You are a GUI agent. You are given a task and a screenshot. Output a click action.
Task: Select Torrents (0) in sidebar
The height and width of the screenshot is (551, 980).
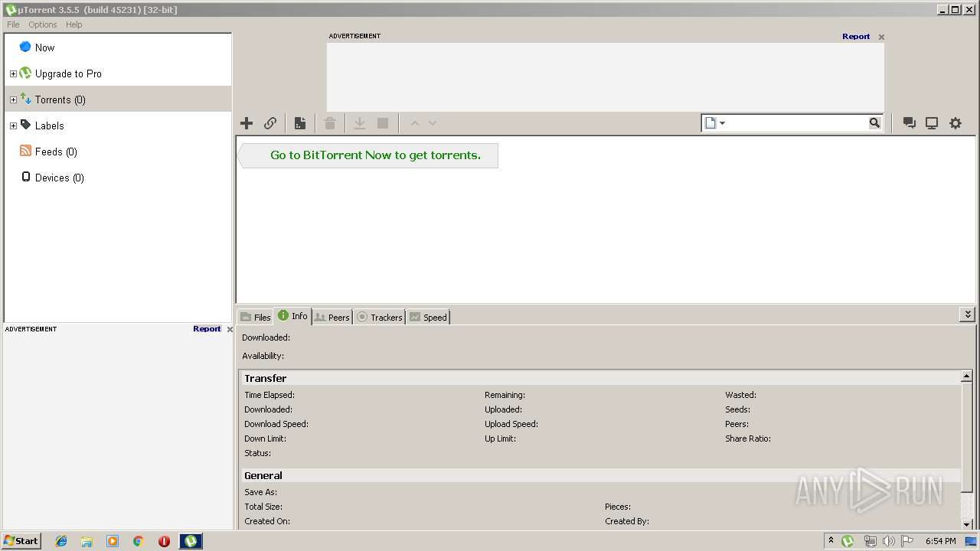(x=117, y=99)
